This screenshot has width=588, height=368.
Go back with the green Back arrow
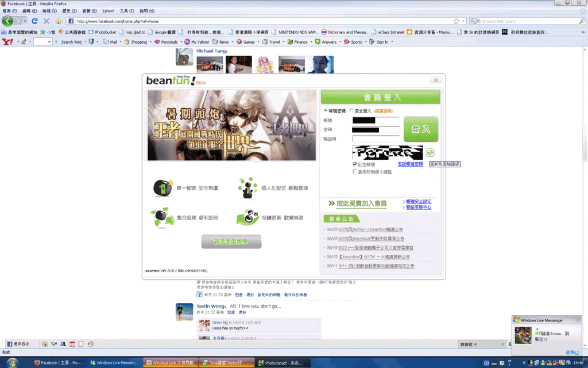click(7, 21)
